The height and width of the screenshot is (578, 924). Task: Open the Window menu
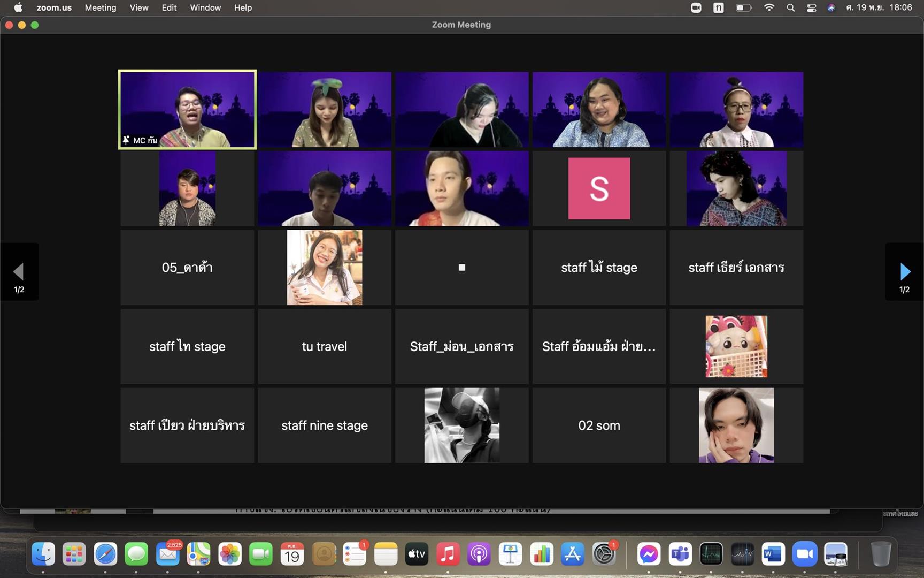pyautogui.click(x=205, y=7)
